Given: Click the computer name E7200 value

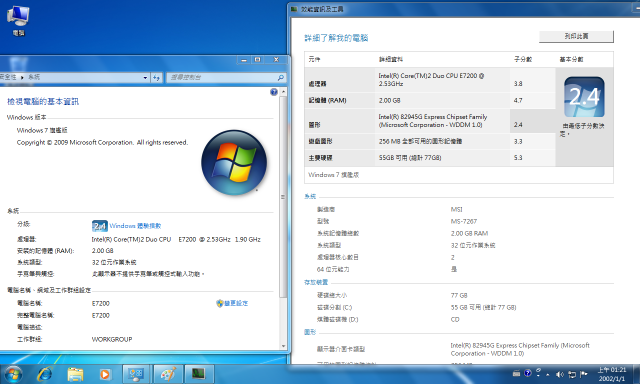Looking at the screenshot, I should (100, 303).
